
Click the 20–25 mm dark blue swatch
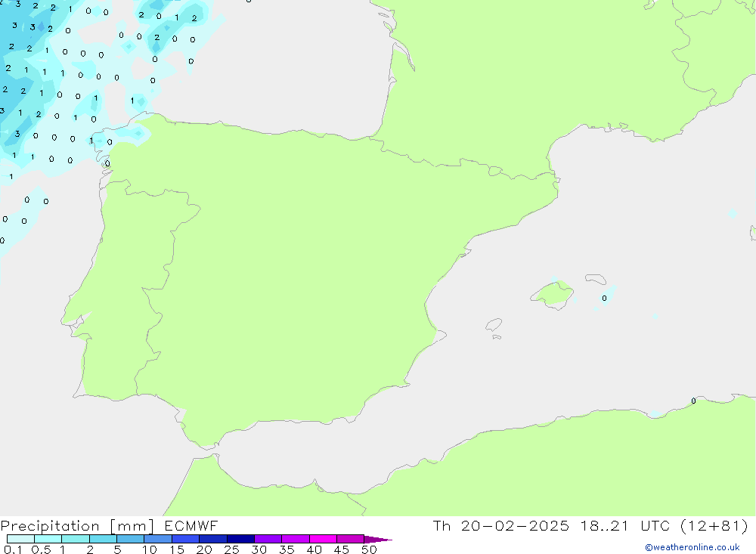[213, 539]
